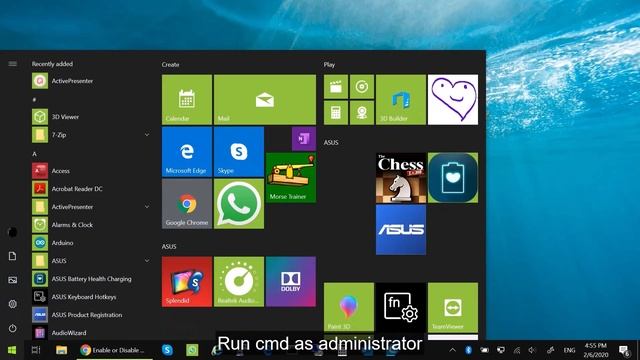Show hidden system tray icons

(452, 350)
